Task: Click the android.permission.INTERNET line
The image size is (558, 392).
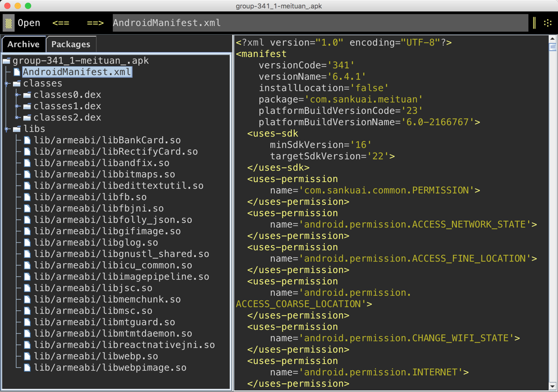Action: coord(369,372)
